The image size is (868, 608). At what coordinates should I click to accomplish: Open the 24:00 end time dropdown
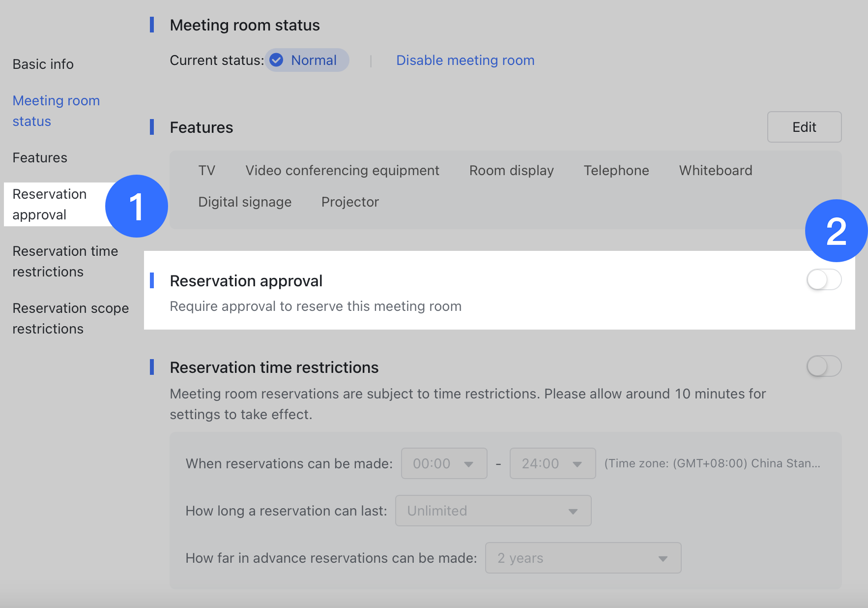[x=552, y=463]
